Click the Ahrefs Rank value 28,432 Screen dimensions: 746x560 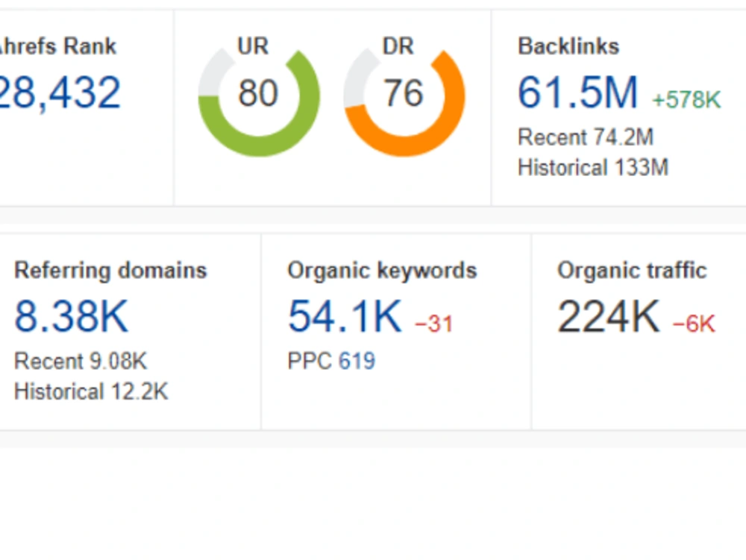(x=60, y=92)
